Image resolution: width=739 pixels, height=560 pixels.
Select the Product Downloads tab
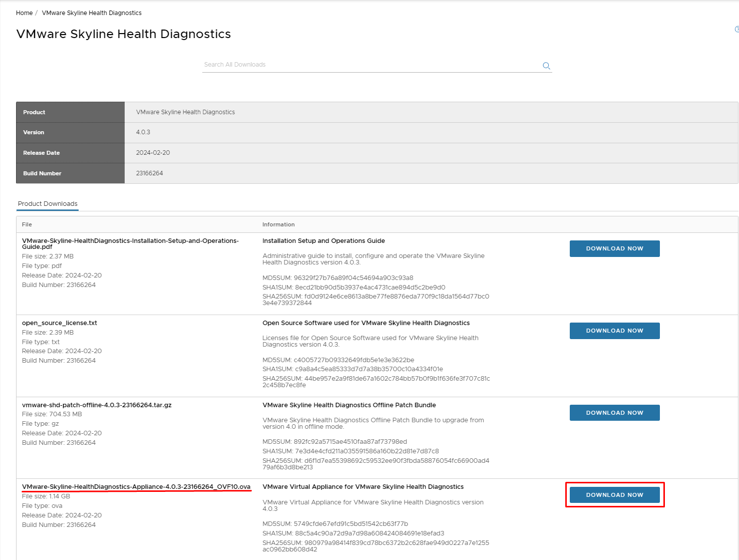pos(48,204)
